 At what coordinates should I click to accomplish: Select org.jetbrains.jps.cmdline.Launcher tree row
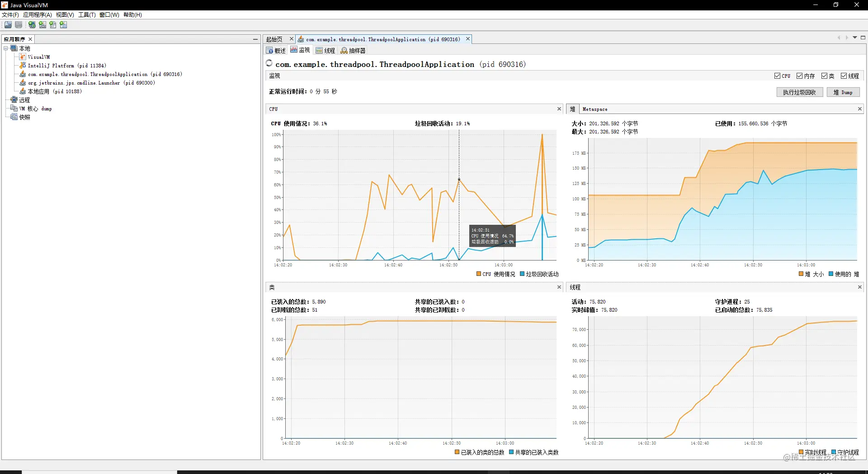click(91, 83)
